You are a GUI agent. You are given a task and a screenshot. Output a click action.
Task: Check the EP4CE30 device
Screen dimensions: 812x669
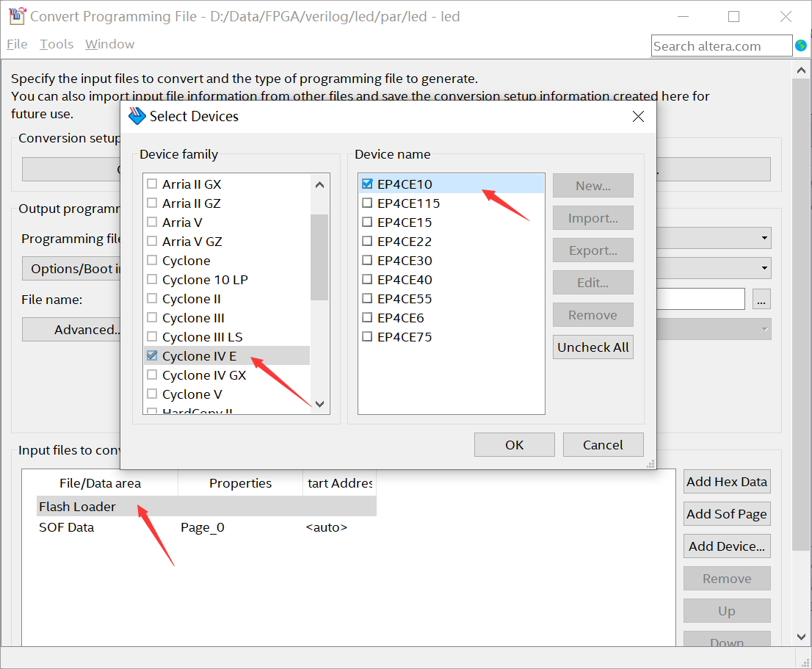coord(367,261)
